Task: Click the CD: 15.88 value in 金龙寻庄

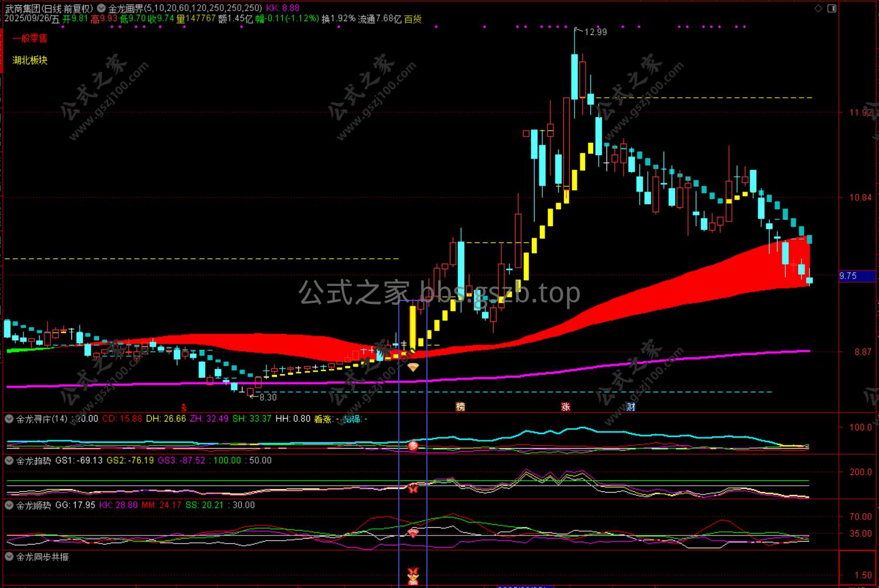Action: pos(122,419)
